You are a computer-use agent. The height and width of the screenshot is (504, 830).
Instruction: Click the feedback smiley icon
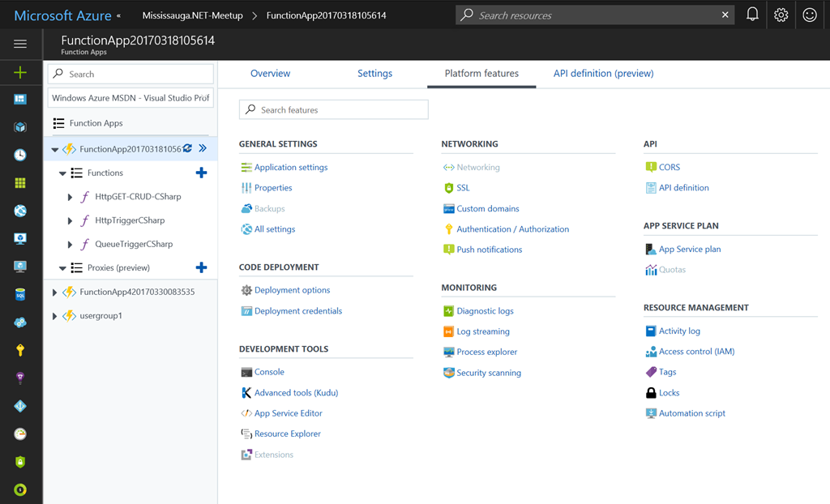pyautogui.click(x=809, y=15)
